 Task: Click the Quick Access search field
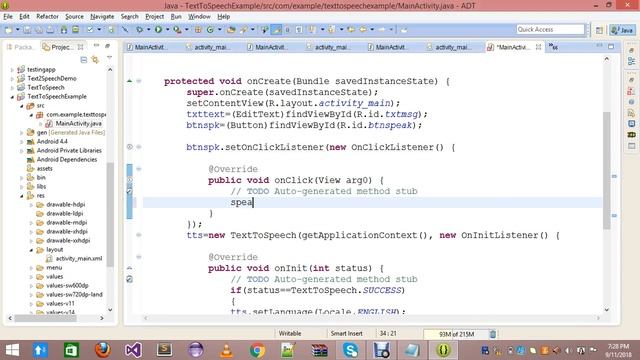click(x=551, y=29)
